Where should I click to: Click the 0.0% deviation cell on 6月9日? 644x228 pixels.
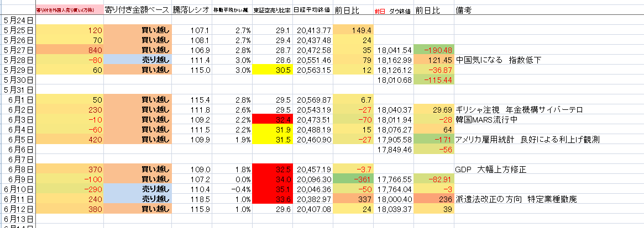232,179
